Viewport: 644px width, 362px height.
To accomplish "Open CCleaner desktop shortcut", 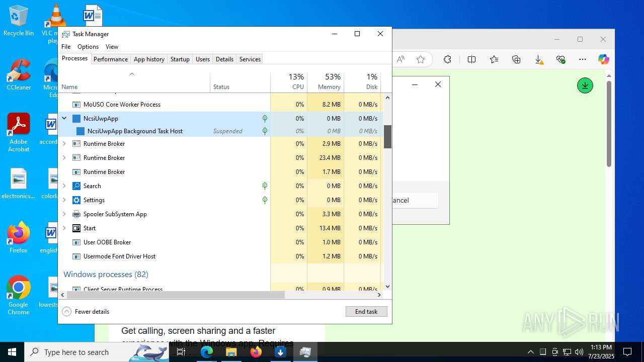I will tap(19, 74).
